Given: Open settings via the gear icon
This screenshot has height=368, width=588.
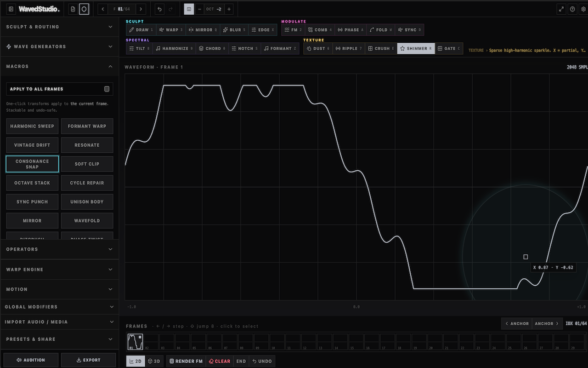Looking at the screenshot, I should [x=583, y=9].
